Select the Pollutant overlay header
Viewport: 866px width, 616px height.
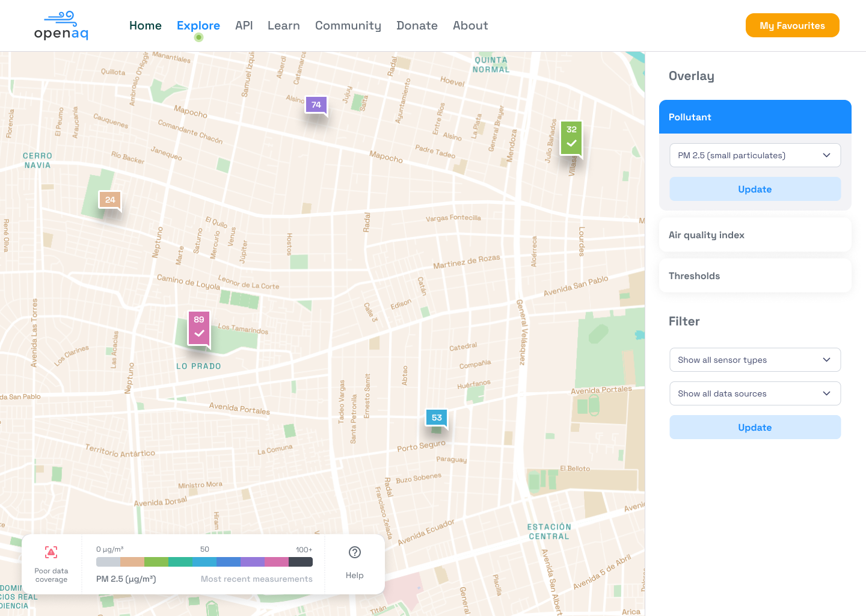755,117
